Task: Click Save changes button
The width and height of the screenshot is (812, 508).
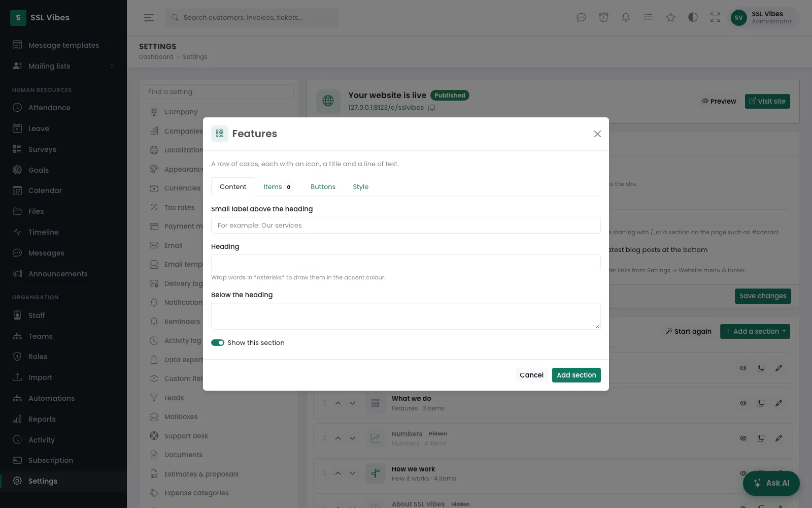Action: coord(763,296)
